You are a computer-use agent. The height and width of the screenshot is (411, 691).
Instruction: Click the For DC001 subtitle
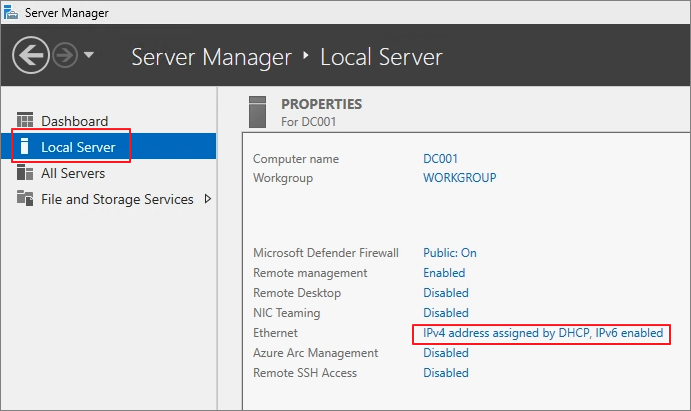coord(308,122)
